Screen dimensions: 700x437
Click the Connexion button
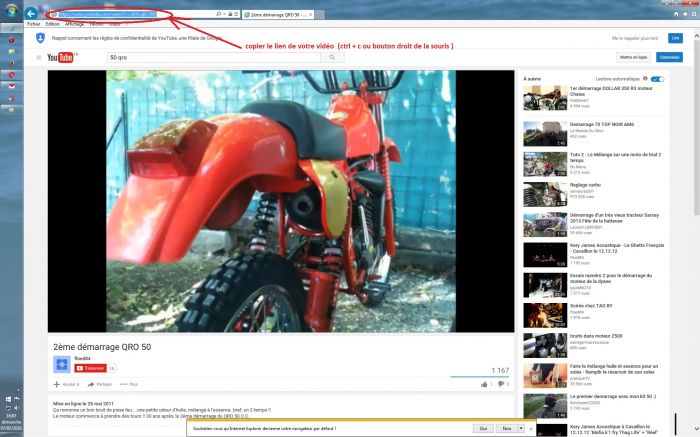click(669, 57)
